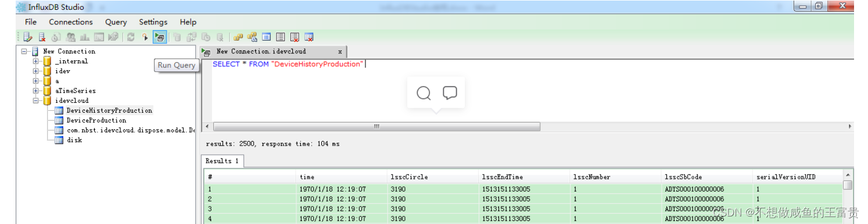Open the Query menu
Viewport: 868px width, 224px height.
[x=116, y=22]
